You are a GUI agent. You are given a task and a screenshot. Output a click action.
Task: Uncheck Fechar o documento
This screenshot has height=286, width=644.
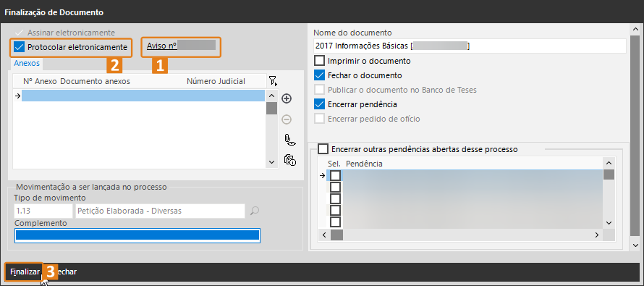(320, 75)
